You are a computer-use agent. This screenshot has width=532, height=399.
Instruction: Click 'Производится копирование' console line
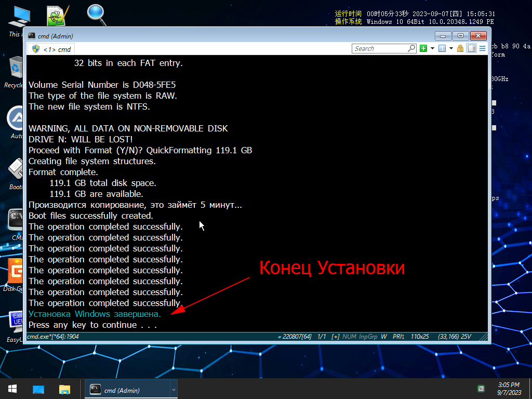point(136,205)
